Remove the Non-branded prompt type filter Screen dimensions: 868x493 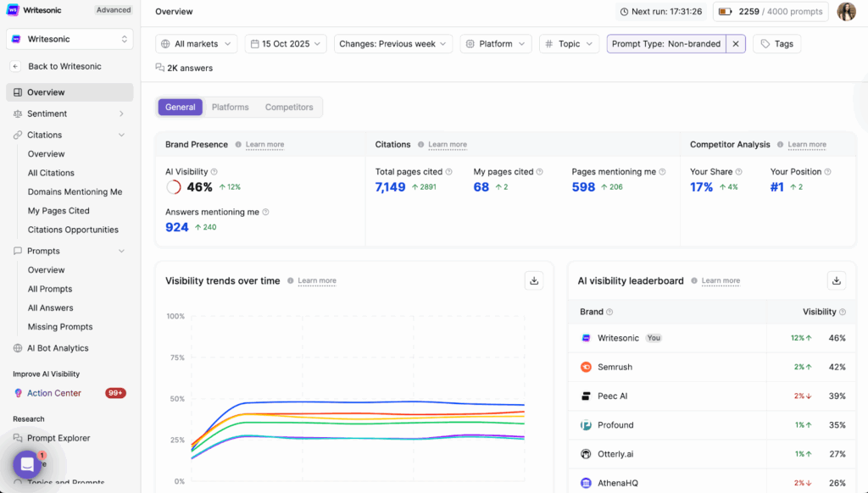tap(734, 43)
